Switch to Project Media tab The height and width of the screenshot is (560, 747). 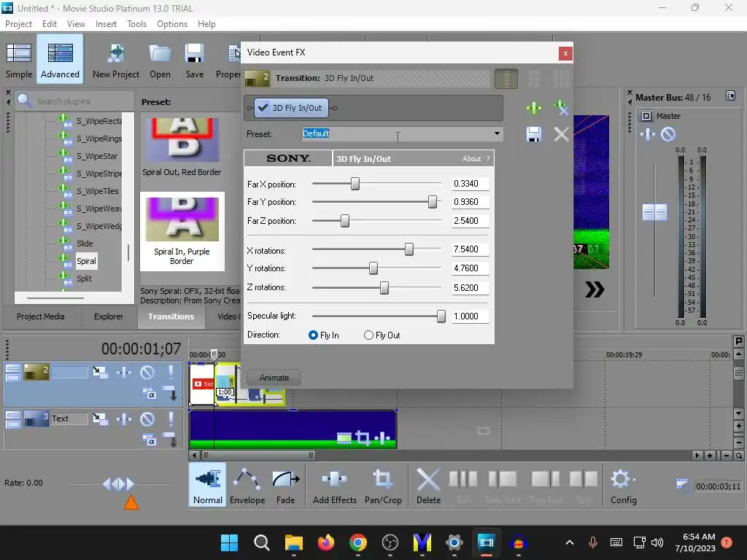tap(41, 316)
